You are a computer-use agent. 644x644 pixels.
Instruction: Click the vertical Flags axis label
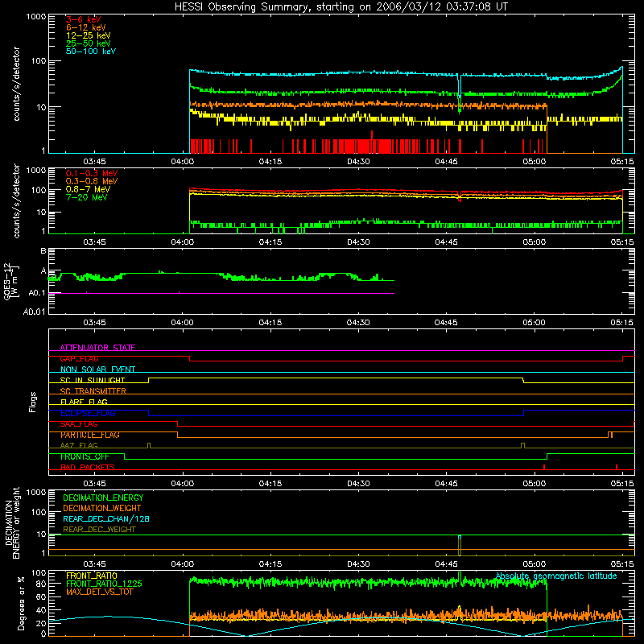(33, 402)
